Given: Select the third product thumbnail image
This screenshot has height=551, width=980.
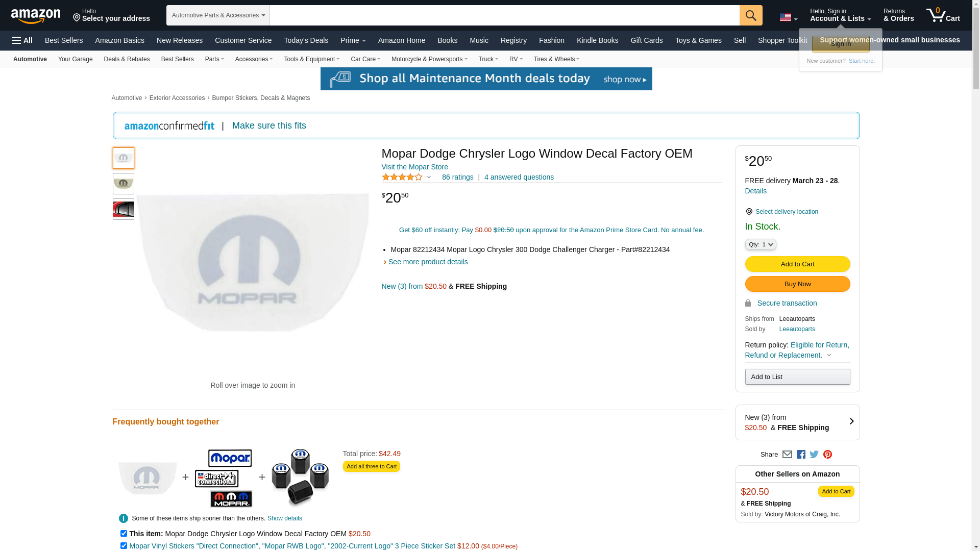Looking at the screenshot, I should click(x=124, y=209).
